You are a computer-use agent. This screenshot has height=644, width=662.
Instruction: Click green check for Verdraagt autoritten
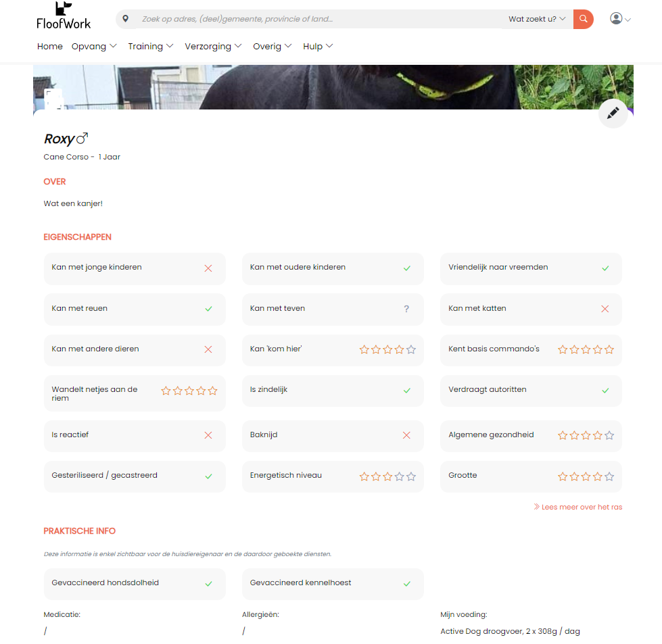tap(605, 391)
